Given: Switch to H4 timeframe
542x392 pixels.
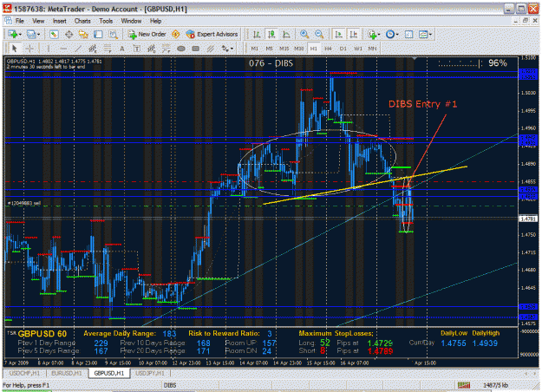Looking at the screenshot, I should tap(328, 49).
